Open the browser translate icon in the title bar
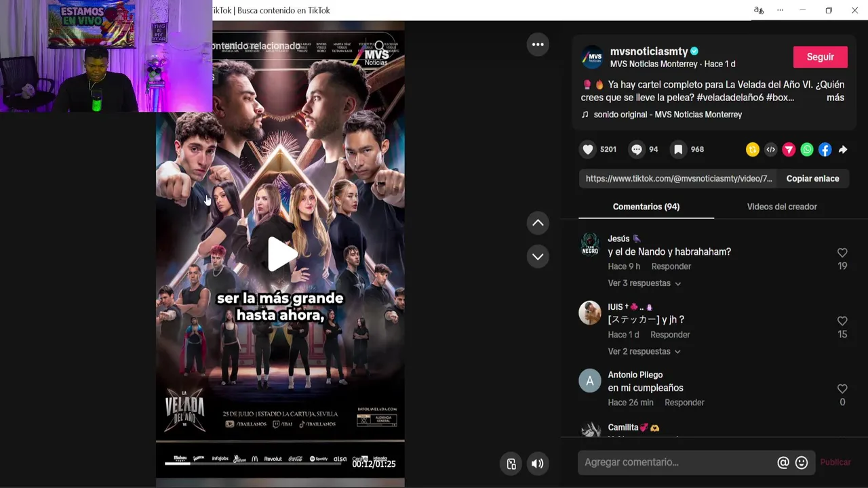 [759, 10]
